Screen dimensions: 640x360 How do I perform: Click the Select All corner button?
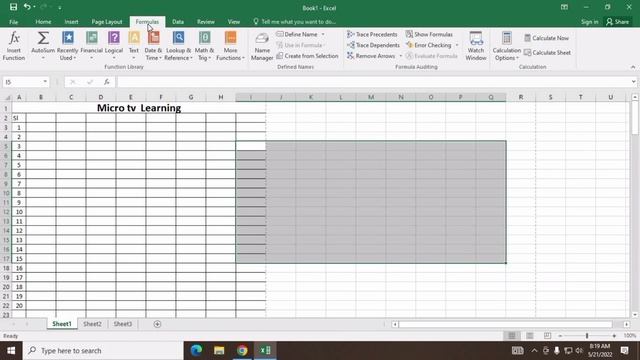pyautogui.click(x=7, y=97)
